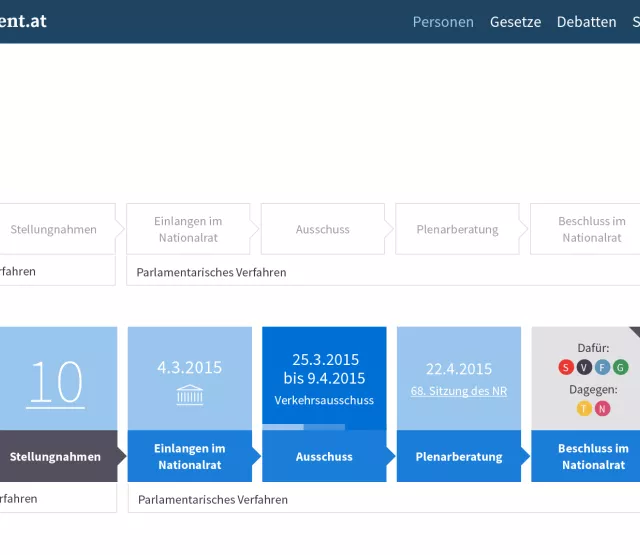Open the Personen menu item

coord(443,21)
